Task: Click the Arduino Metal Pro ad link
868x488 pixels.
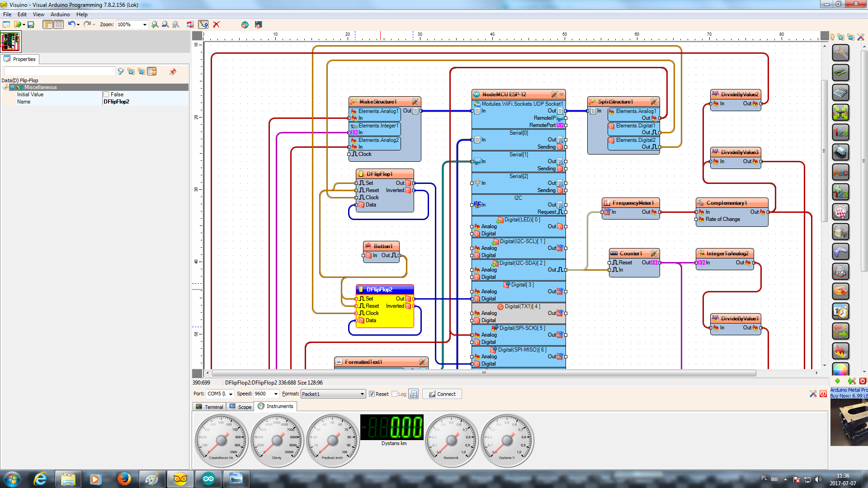Action: click(x=849, y=390)
